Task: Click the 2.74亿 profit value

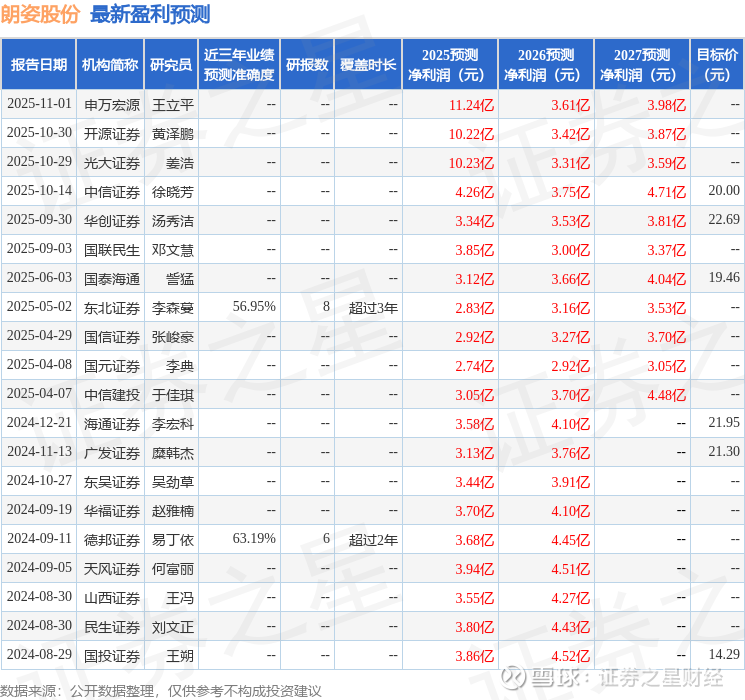Action: pyautogui.click(x=475, y=366)
